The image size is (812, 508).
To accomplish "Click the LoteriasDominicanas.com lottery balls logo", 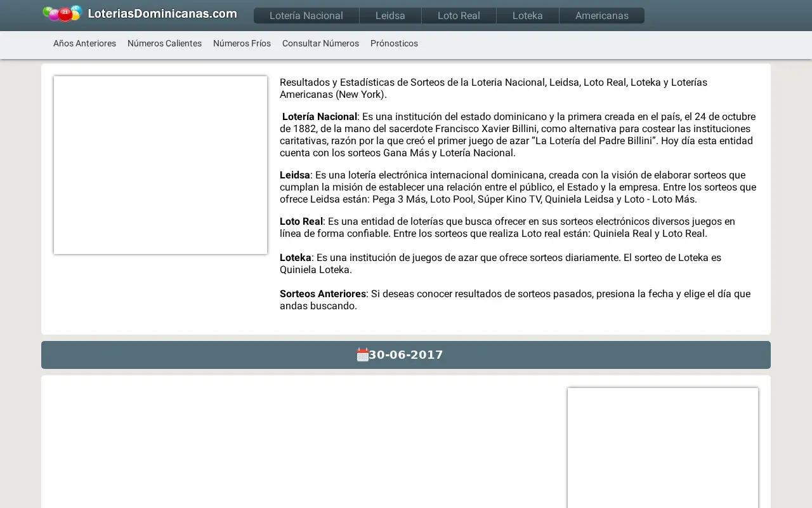I will click(62, 13).
